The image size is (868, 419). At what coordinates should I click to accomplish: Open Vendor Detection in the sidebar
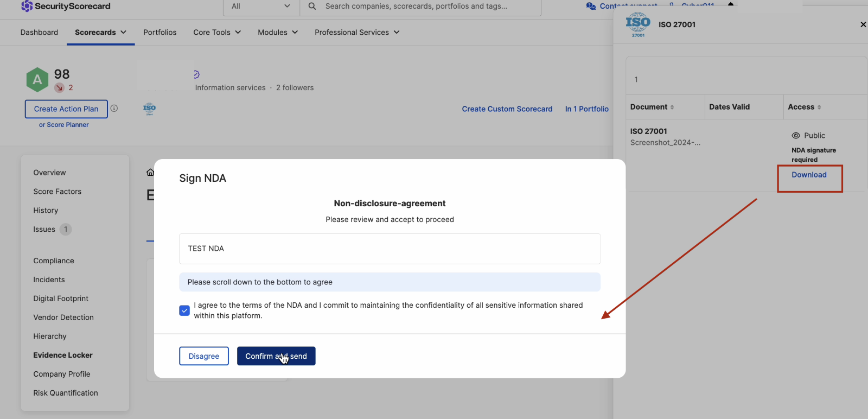(x=63, y=318)
